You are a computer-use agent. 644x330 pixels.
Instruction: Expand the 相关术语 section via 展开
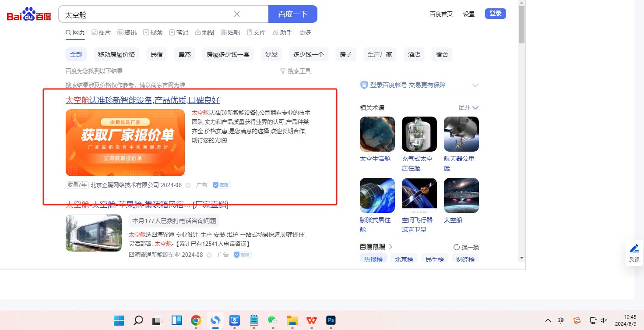pyautogui.click(x=468, y=107)
